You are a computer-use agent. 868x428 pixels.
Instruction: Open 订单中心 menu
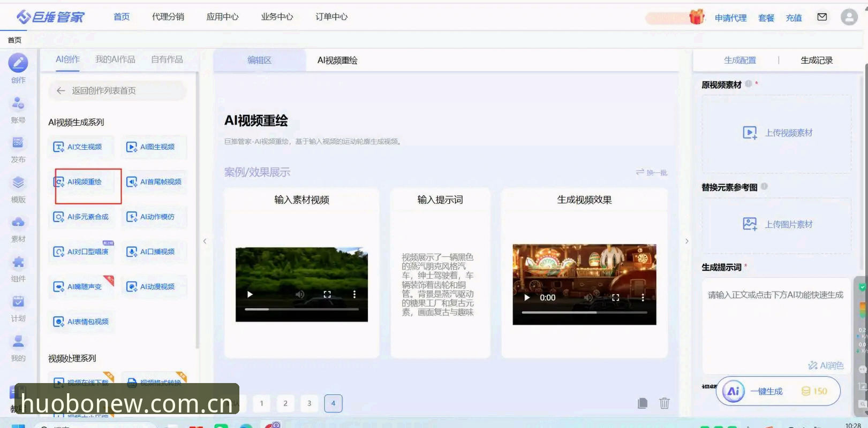[x=331, y=17]
